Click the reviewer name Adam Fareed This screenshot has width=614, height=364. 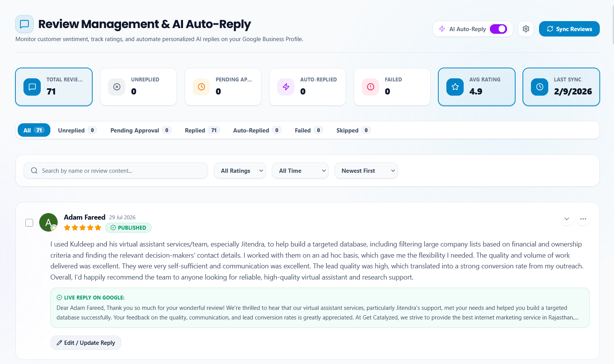pos(85,217)
